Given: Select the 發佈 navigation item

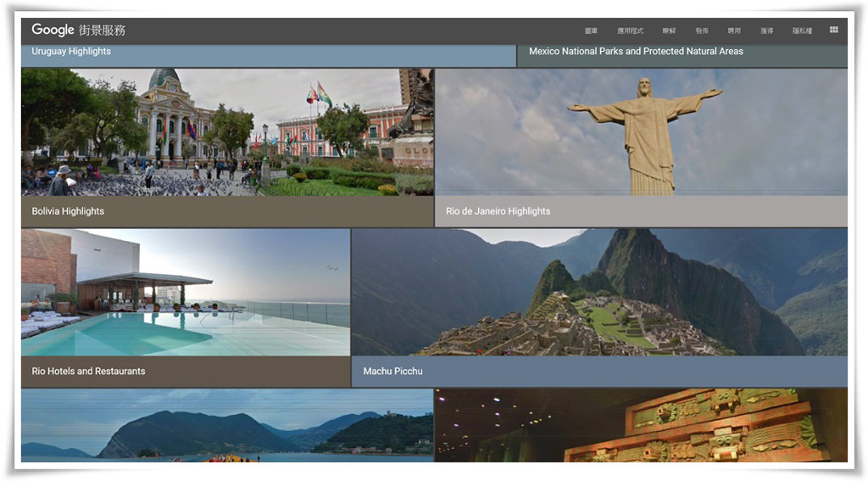Looking at the screenshot, I should click(702, 31).
